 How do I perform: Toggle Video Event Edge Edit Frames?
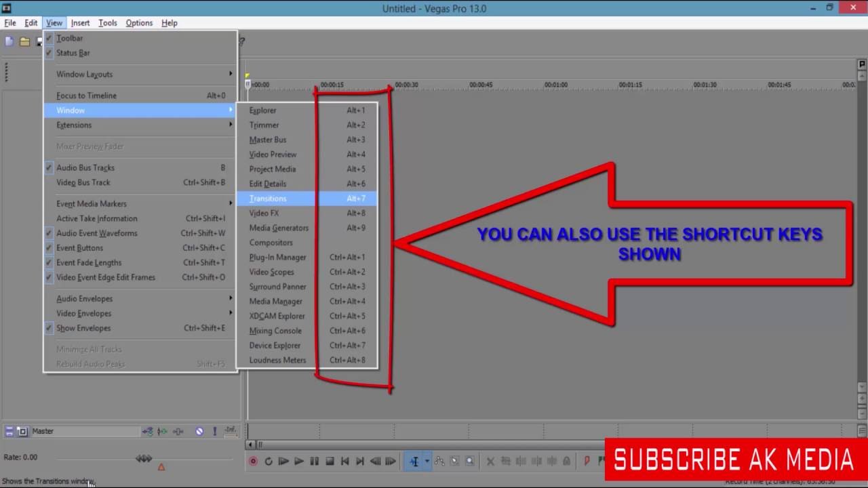pyautogui.click(x=49, y=277)
